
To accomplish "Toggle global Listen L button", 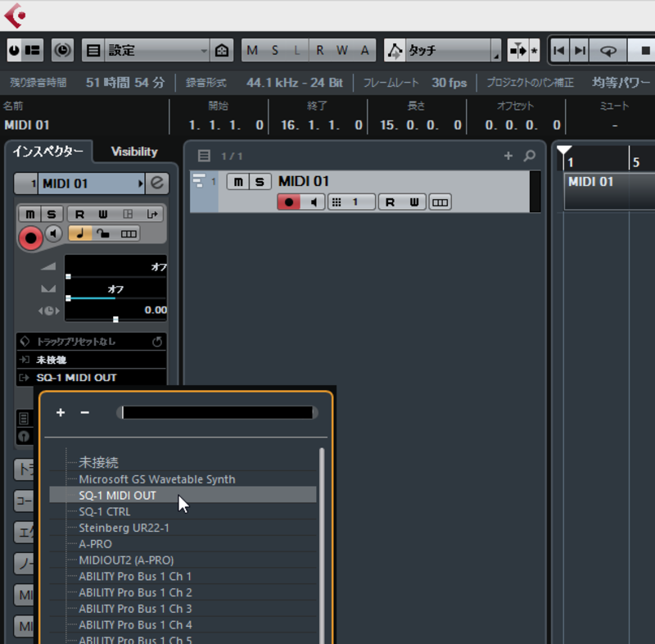I will (x=297, y=51).
